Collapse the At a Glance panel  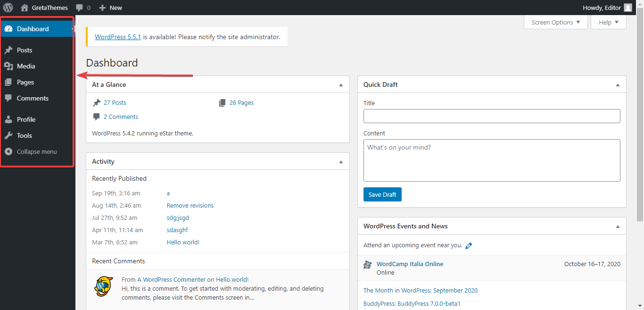tap(341, 85)
